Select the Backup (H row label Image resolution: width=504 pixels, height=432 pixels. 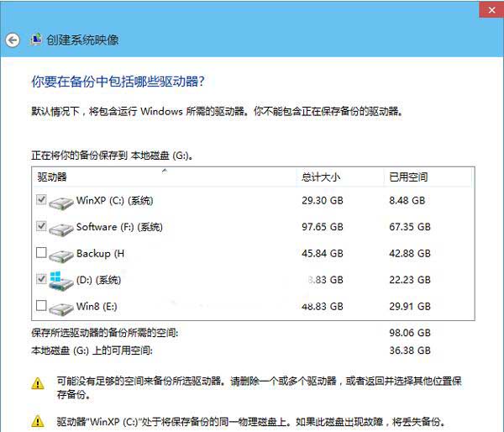[x=100, y=254]
